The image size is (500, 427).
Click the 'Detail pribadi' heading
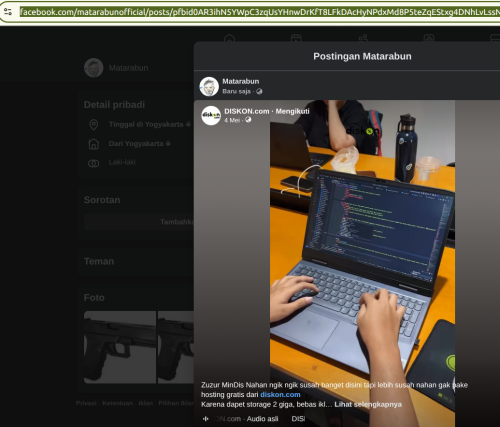(x=114, y=105)
